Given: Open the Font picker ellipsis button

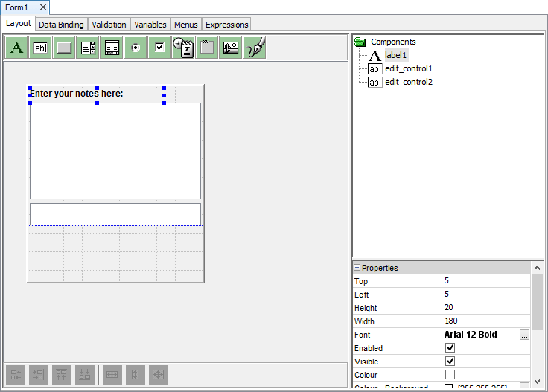Looking at the screenshot, I should 524,335.
